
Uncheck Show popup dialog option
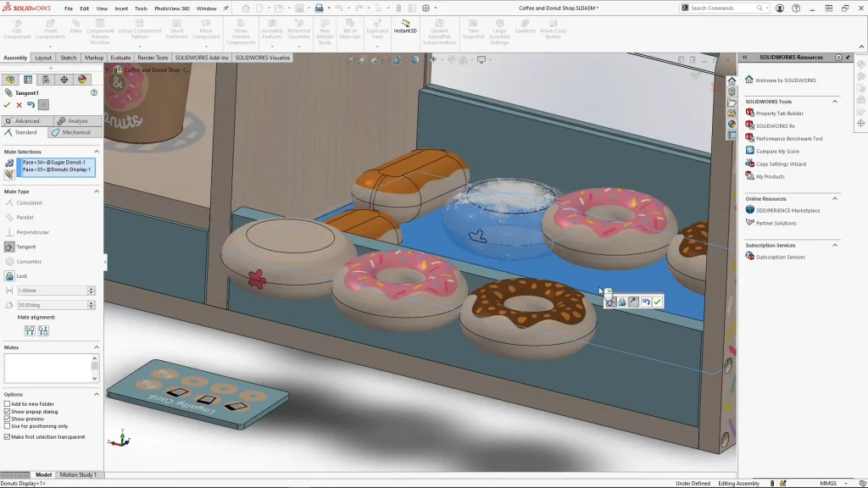coord(8,412)
